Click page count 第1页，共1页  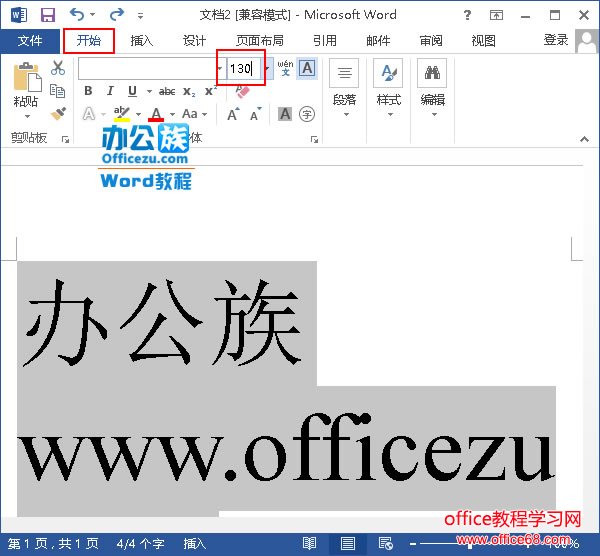point(53,543)
